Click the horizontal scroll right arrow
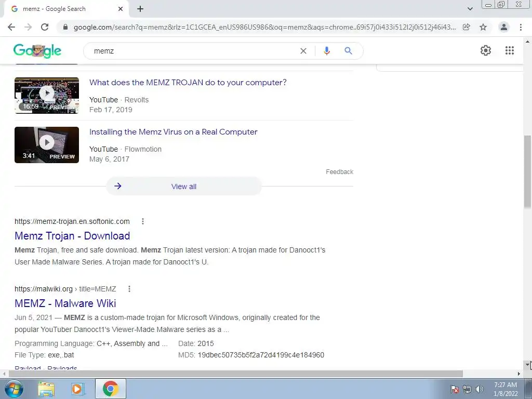 coord(519,374)
